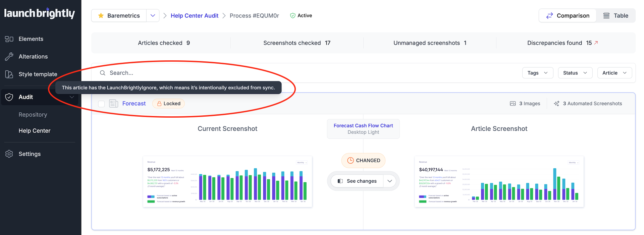Click the Locked badge
This screenshot has width=644, height=235.
click(168, 104)
